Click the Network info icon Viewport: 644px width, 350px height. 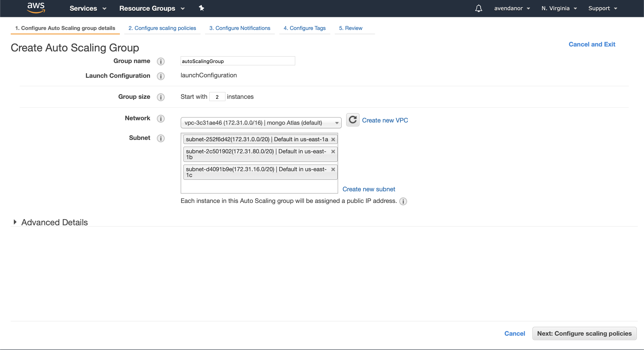(x=161, y=118)
